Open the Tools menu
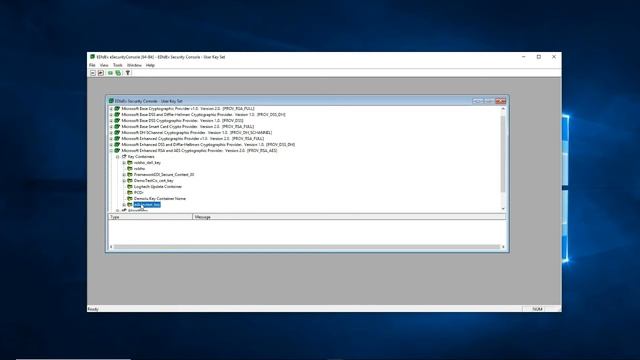Screen dimensions: 640x360 [118, 65]
